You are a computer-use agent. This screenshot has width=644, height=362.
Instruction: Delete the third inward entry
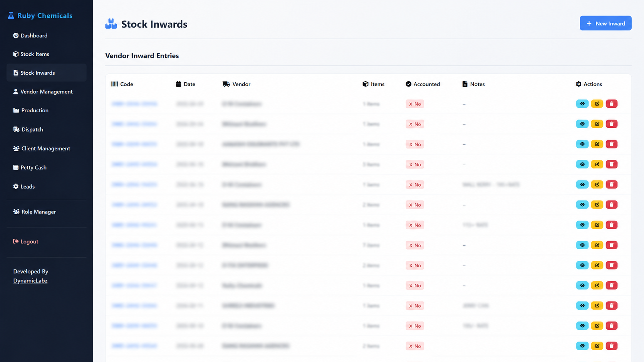pos(612,144)
